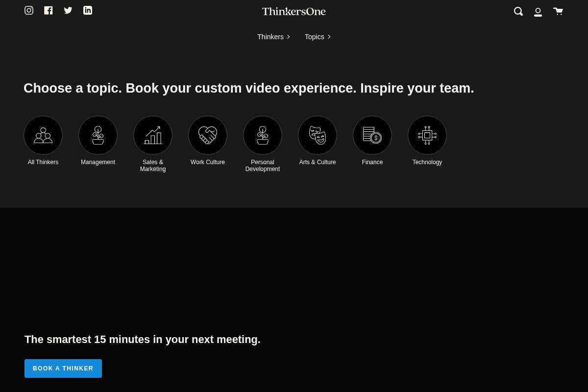Select the Finance coins icon
This screenshot has height=392, width=588.
372,135
